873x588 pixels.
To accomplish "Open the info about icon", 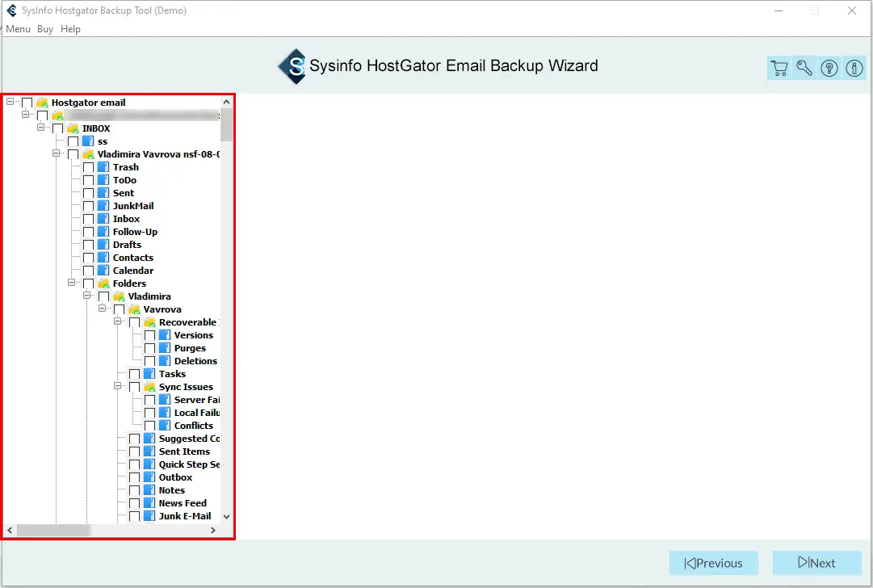I will [854, 69].
